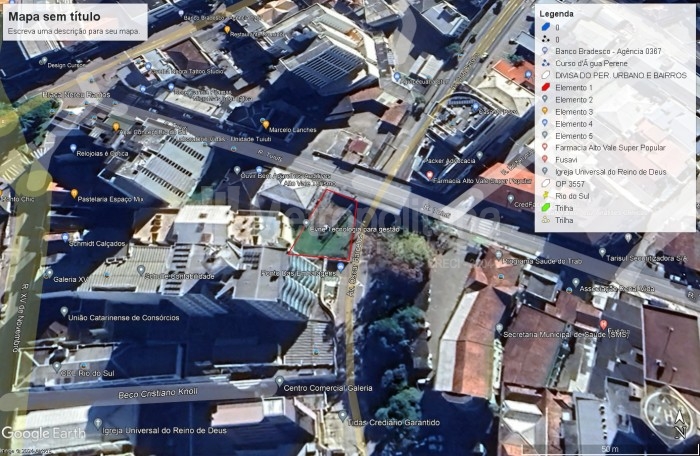Screen dimensions: 700x456
Task: Select the Centro Comercial Galeria pin
Action: [x=279, y=381]
